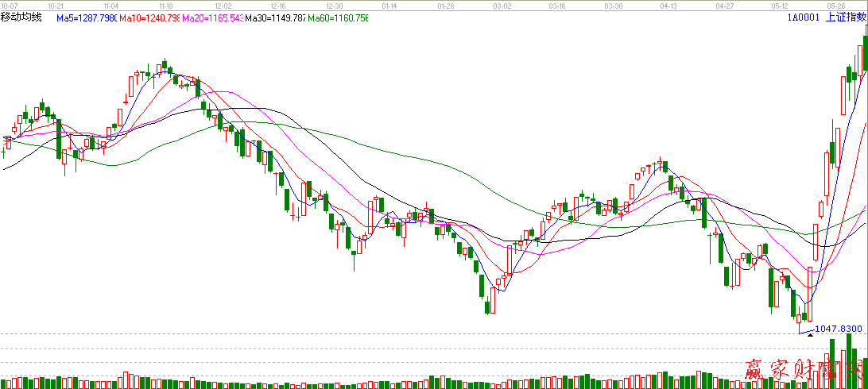868x389 pixels.
Task: Click the 1047.8300 lowest price annotation
Action: [x=839, y=328]
